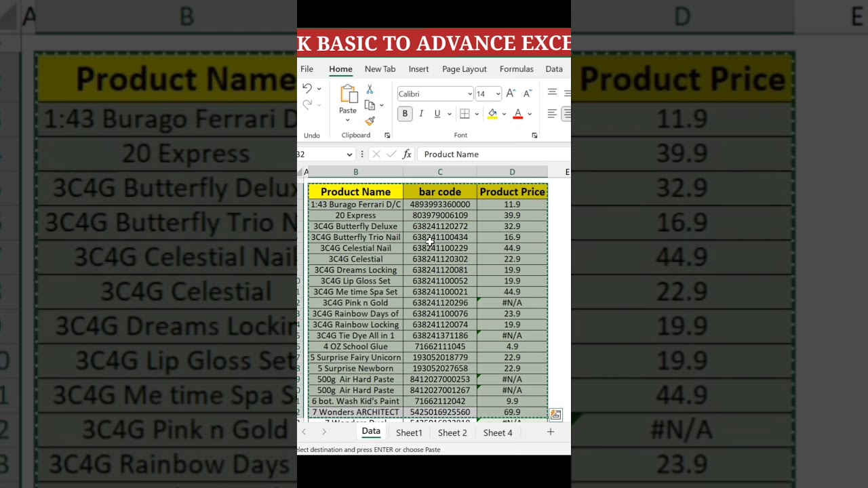Add a new sheet with the plus button
Image resolution: width=868 pixels, height=488 pixels.
(551, 432)
